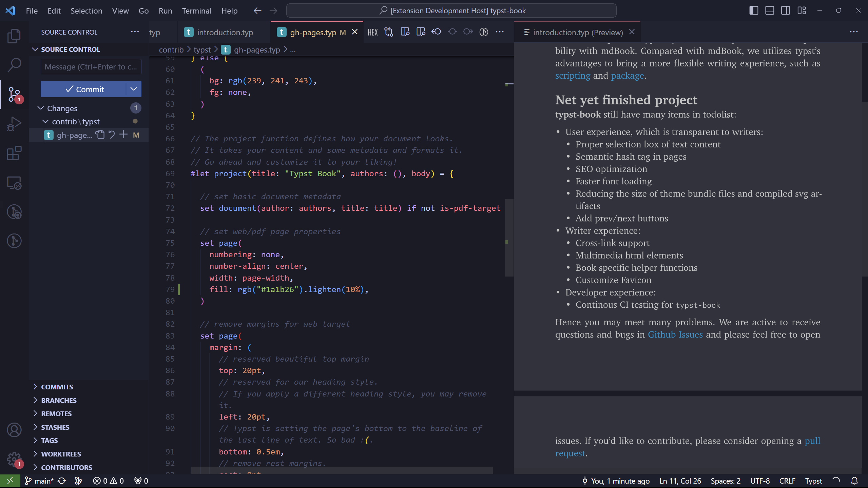Collapse the Changes section

[40, 108]
